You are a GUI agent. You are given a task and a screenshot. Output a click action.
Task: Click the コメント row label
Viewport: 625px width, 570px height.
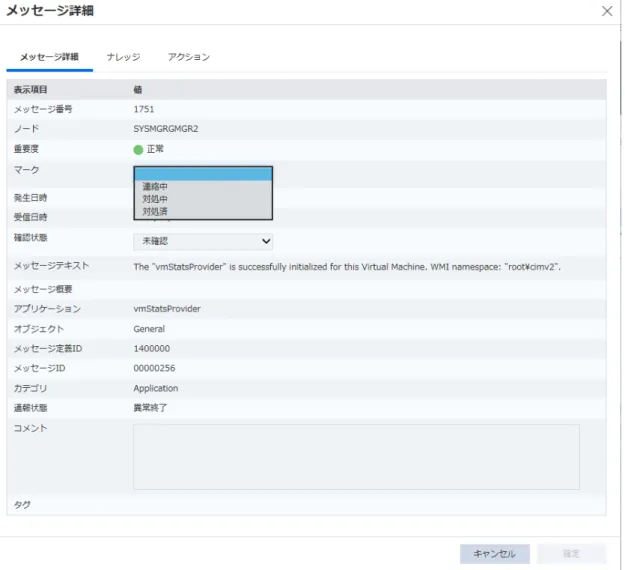pos(31,428)
